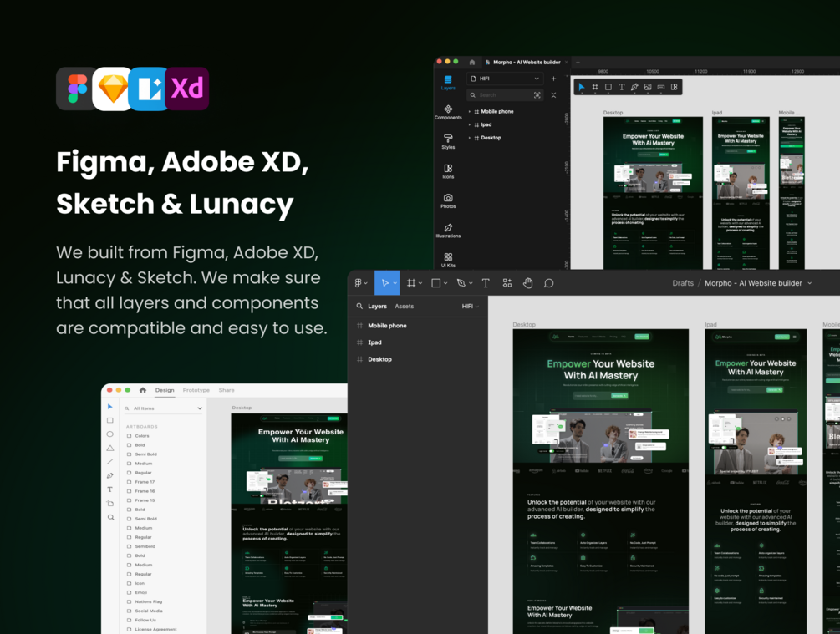The image size is (840, 634).
Task: Select the Pen tool in Adobe XD
Action: coord(109,475)
